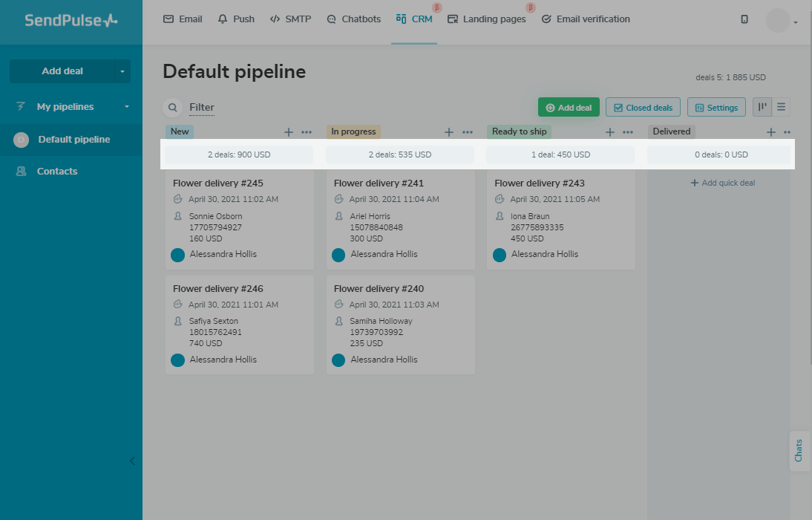Click the mobile device icon in top bar
This screenshot has height=520, width=812.
point(744,19)
